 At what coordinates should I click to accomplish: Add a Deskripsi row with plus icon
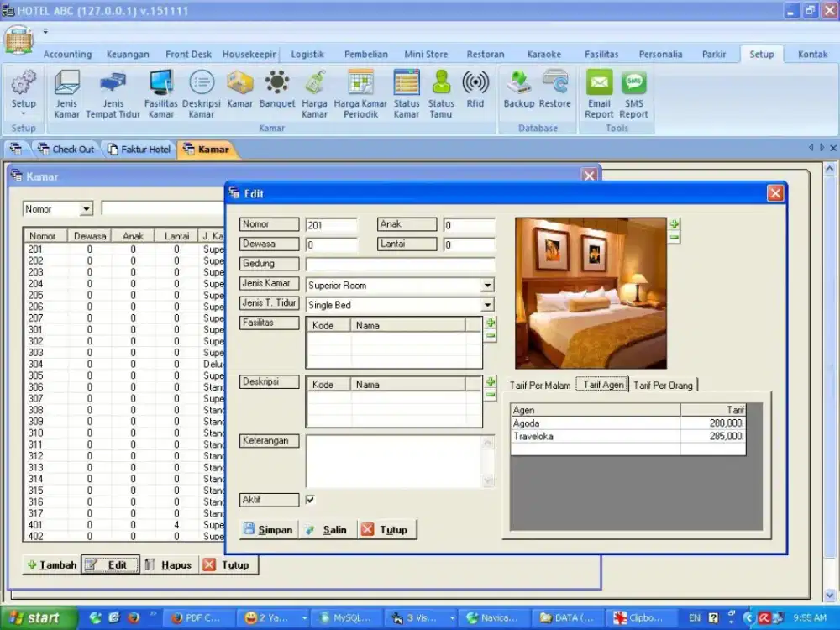click(491, 382)
